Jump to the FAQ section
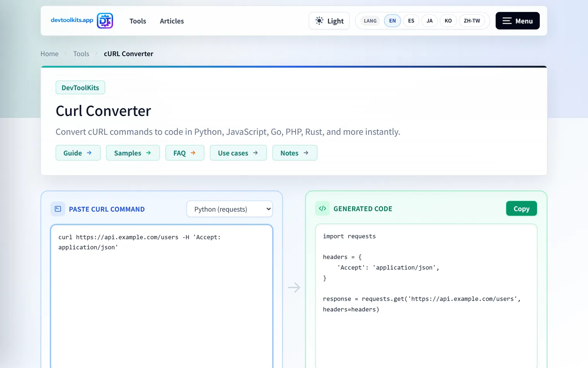This screenshot has width=588, height=368. coord(185,153)
